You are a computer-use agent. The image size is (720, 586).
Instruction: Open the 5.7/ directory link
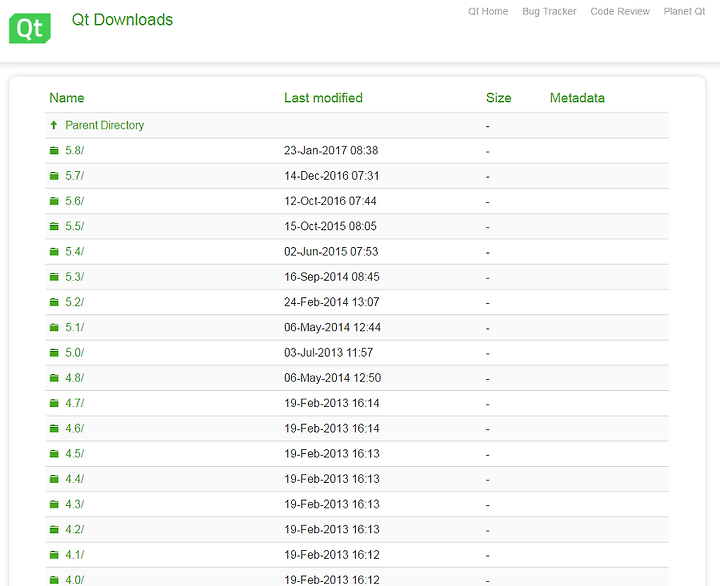tap(74, 175)
